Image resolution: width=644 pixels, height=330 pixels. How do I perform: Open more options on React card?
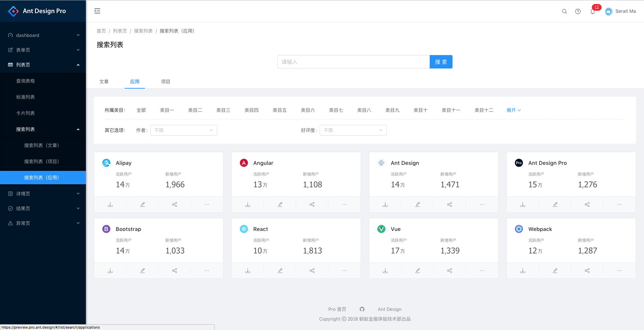(x=344, y=271)
